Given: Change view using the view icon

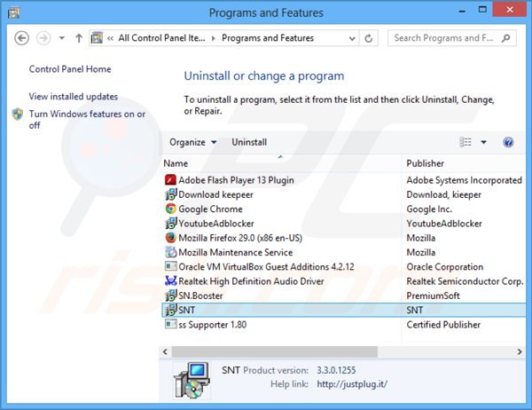Looking at the screenshot, I should coord(465,142).
